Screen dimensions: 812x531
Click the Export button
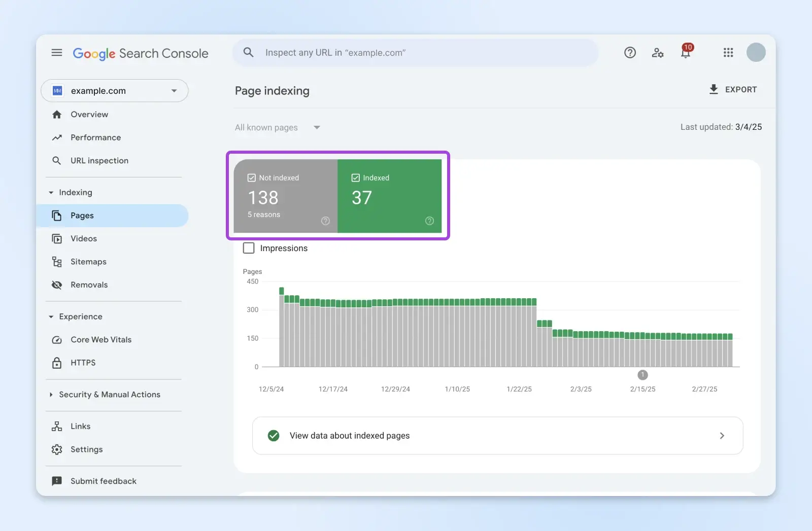[x=733, y=90]
